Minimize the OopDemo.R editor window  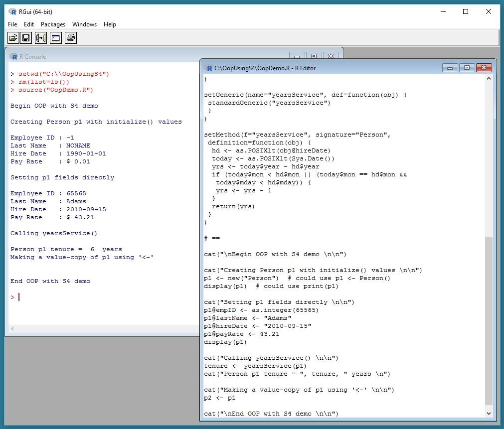tap(450, 68)
